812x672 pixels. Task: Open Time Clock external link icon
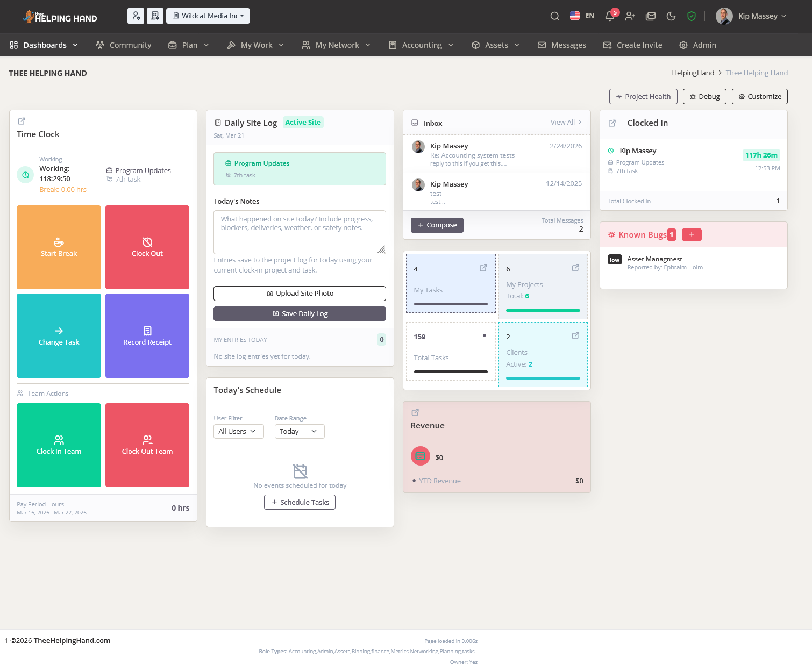point(22,121)
